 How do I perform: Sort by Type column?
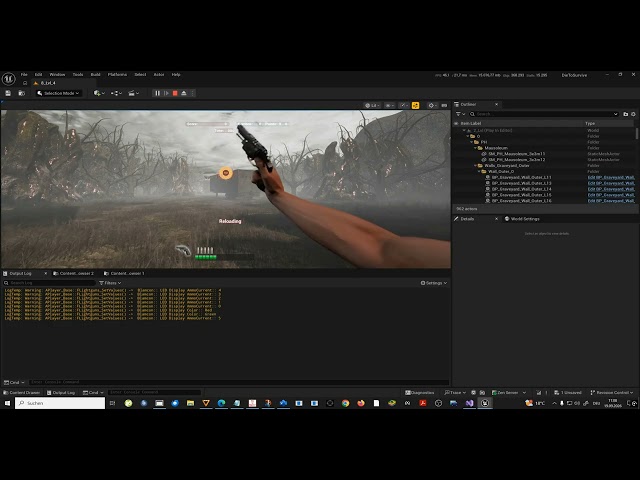590,123
